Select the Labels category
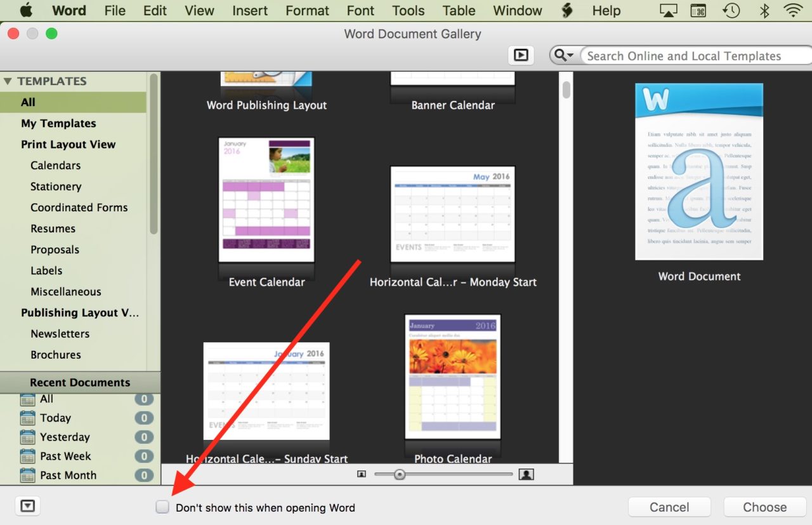The image size is (812, 525). (x=46, y=270)
